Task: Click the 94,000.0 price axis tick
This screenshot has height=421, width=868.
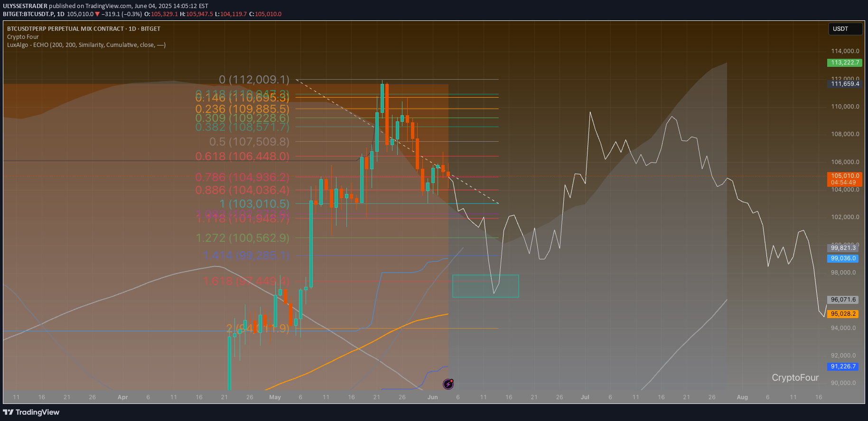Action: [x=843, y=328]
